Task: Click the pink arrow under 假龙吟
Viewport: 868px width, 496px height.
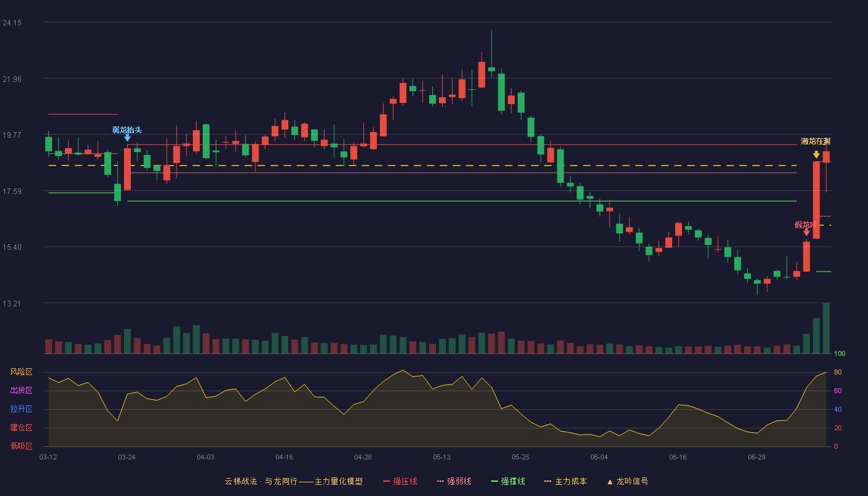Action: 806,232
